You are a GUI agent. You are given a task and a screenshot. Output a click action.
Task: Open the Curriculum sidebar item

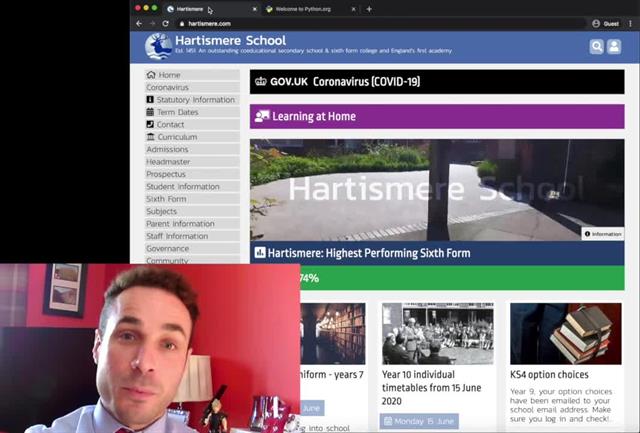[x=192, y=137]
